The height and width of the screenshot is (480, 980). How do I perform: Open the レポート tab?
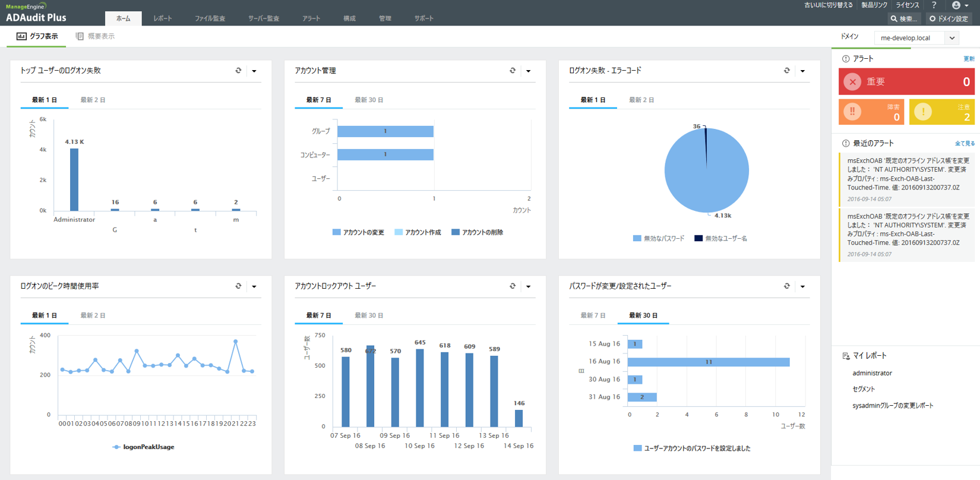tap(162, 19)
